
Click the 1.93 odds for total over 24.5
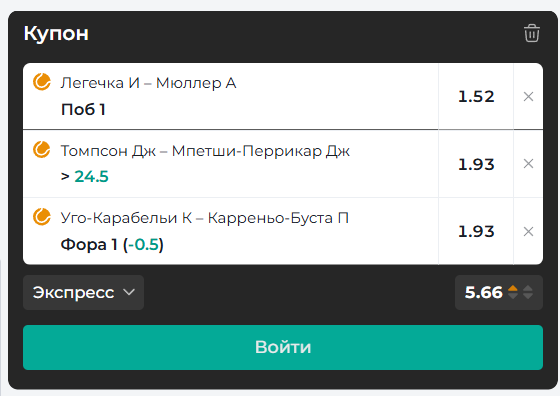[476, 164]
